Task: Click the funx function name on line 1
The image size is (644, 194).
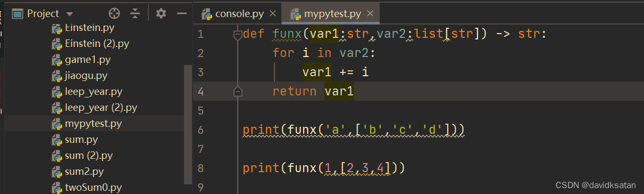Action: click(x=287, y=34)
